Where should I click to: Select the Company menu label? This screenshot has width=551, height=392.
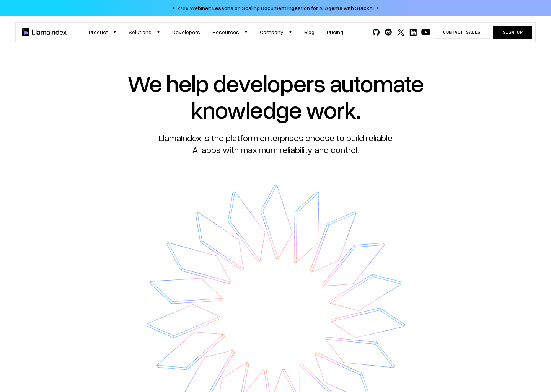tap(271, 32)
